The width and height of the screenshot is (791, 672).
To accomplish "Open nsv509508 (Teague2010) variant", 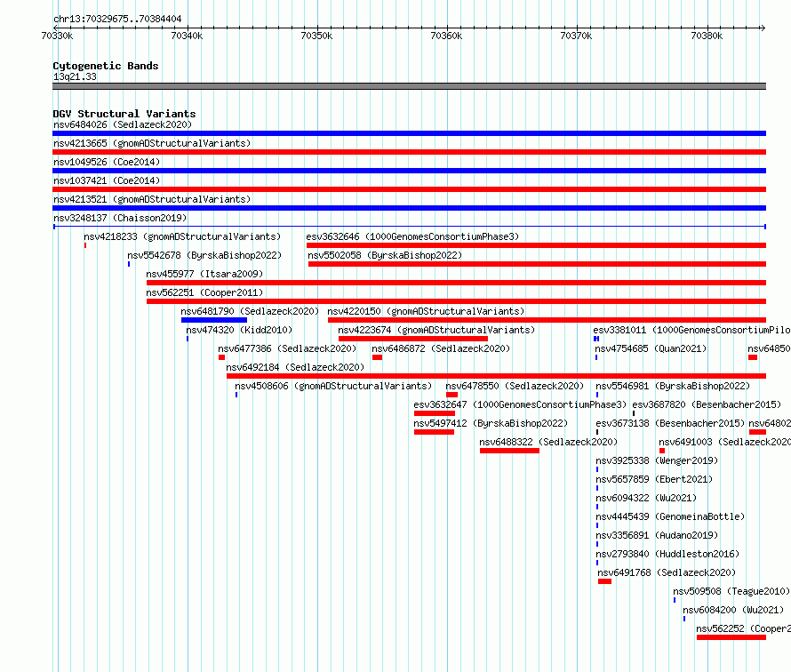I will pyautogui.click(x=731, y=591).
